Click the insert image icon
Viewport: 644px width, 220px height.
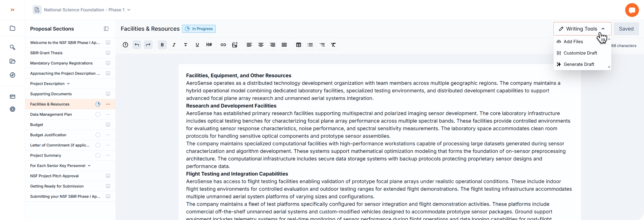tap(235, 45)
